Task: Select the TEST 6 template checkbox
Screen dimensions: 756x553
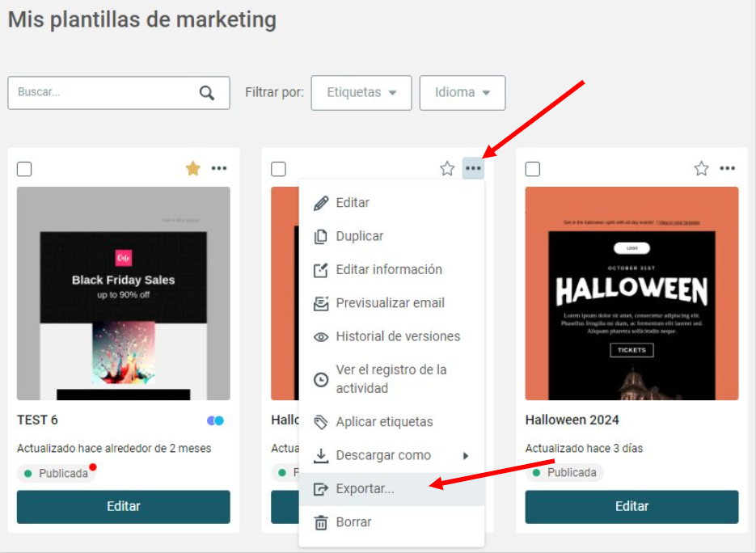Action: point(24,169)
